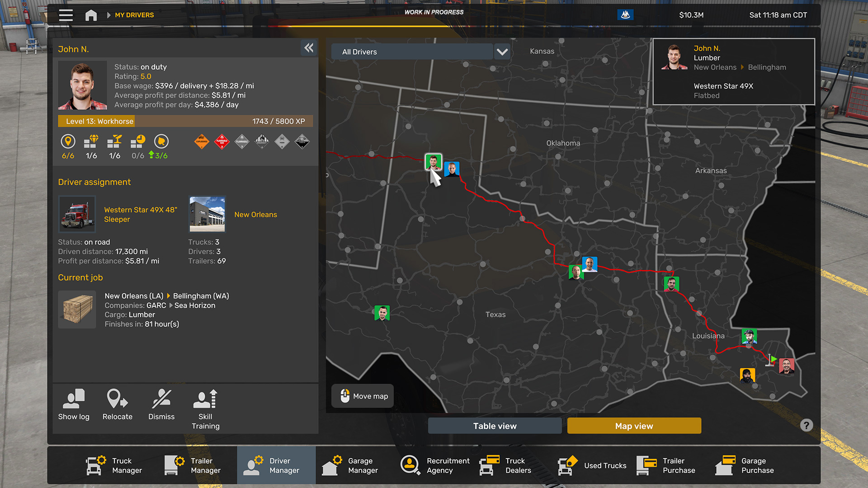Open the All Drivers filter dropdown
Image resolution: width=868 pixels, height=488 pixels.
[412, 52]
